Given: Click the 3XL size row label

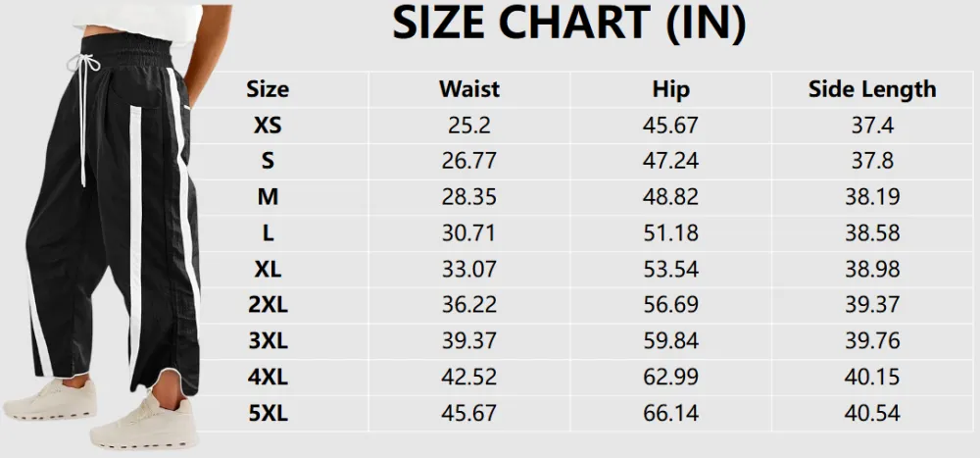Looking at the screenshot, I should (268, 340).
